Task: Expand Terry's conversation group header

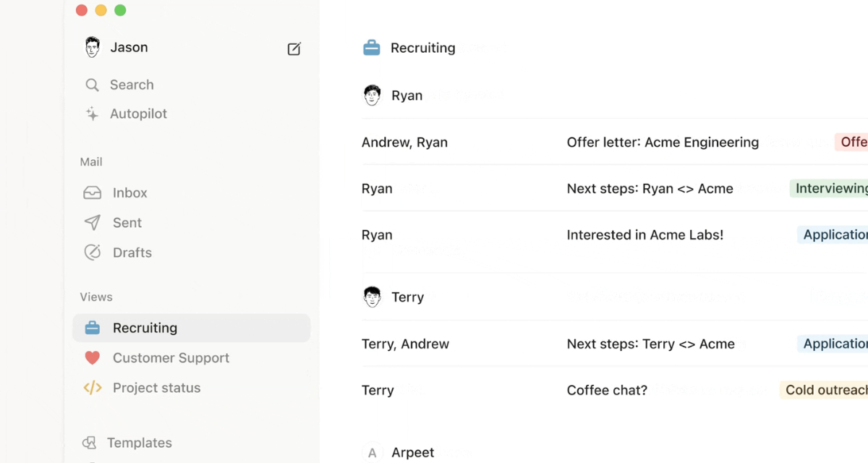Action: [x=372, y=297]
